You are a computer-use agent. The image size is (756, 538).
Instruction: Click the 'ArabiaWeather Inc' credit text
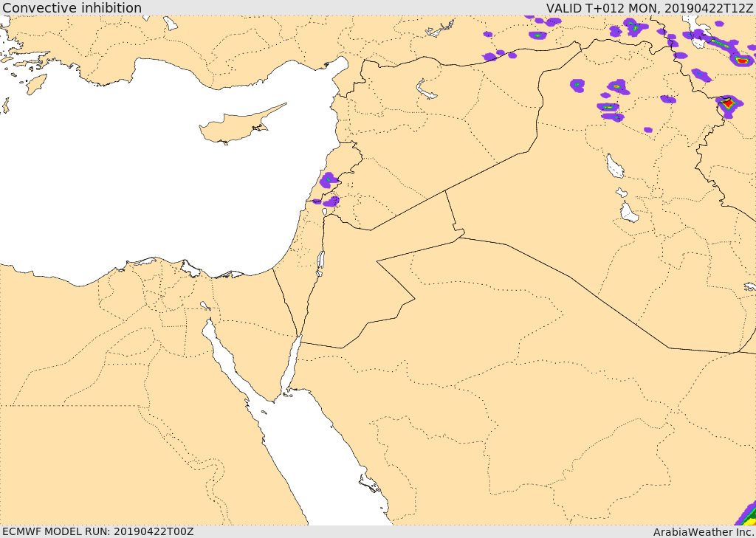point(703,532)
